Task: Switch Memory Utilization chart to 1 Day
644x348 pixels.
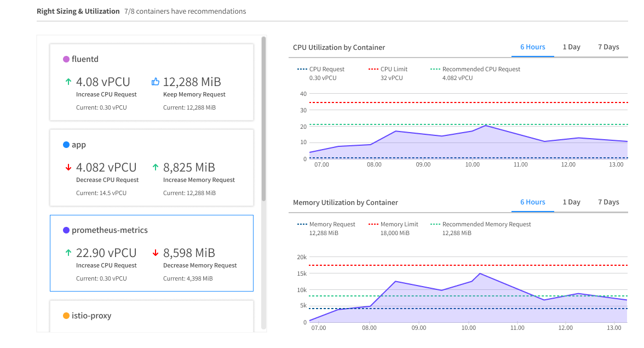Action: [x=571, y=202]
